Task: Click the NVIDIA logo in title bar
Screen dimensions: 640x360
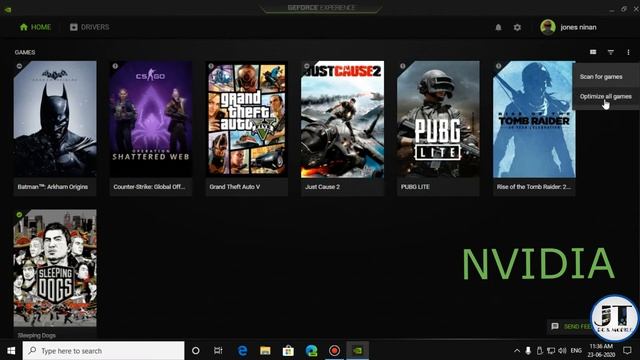Action: (x=7, y=9)
